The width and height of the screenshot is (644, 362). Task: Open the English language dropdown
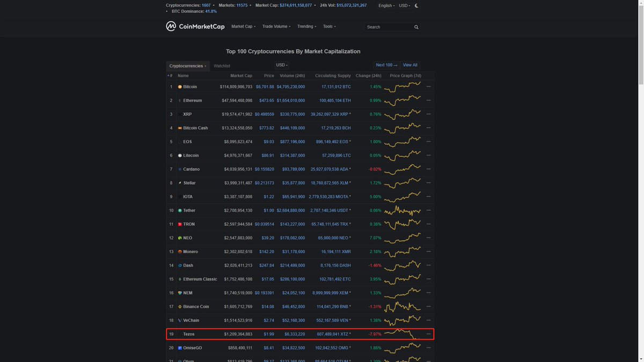pyautogui.click(x=386, y=5)
